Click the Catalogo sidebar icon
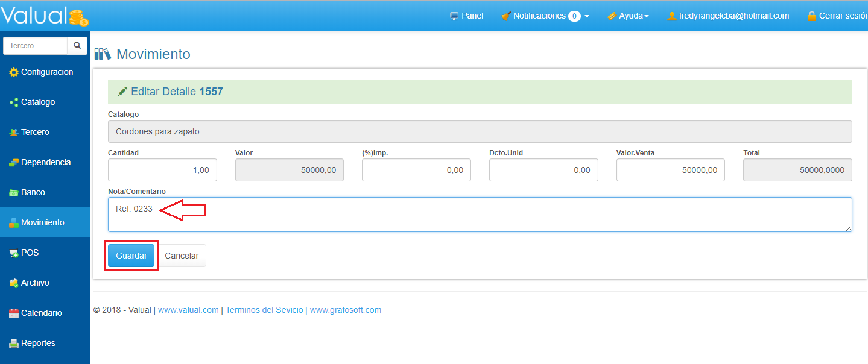868x364 pixels. (x=14, y=102)
